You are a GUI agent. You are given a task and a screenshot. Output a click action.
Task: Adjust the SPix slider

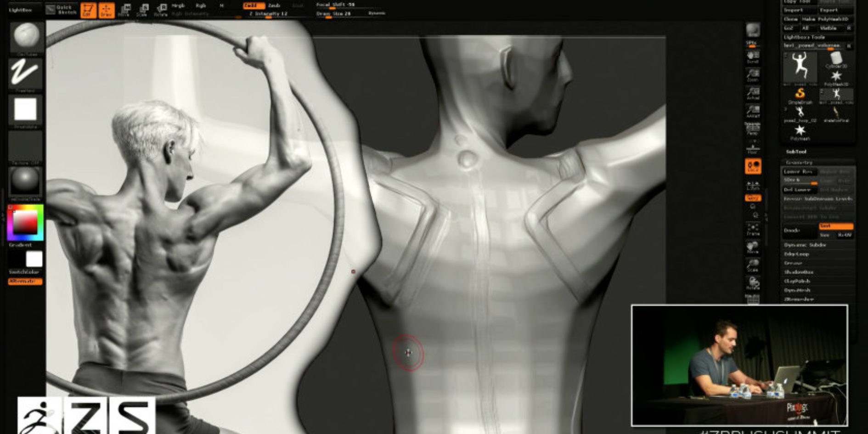point(753,44)
